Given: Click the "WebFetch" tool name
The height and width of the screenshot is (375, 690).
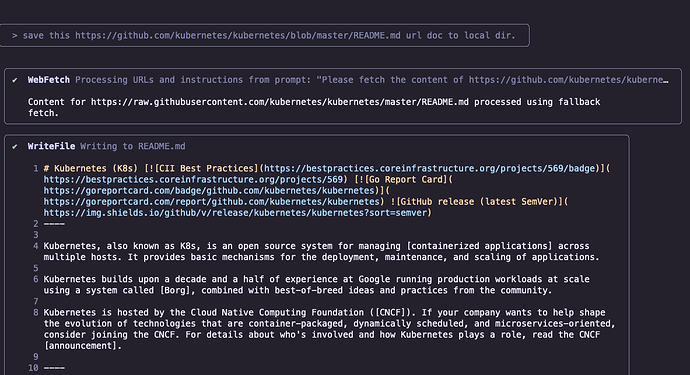Looking at the screenshot, I should pos(48,80).
